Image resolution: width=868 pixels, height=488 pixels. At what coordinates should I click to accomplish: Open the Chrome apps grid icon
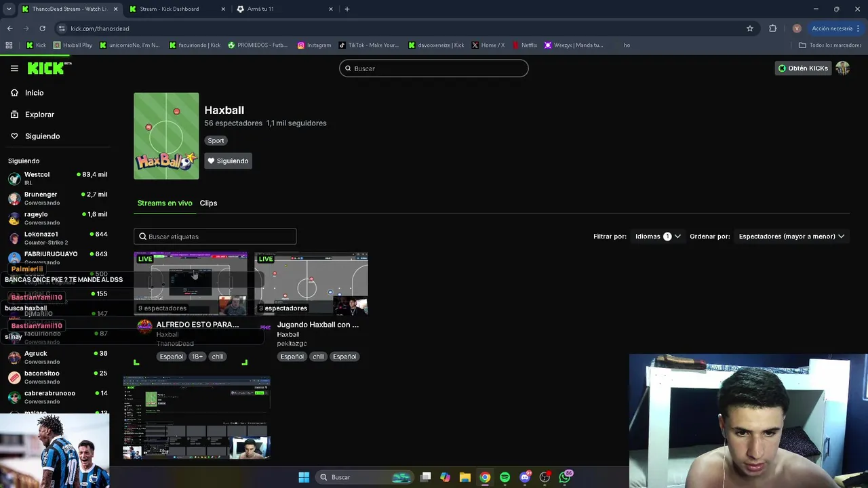click(9, 45)
